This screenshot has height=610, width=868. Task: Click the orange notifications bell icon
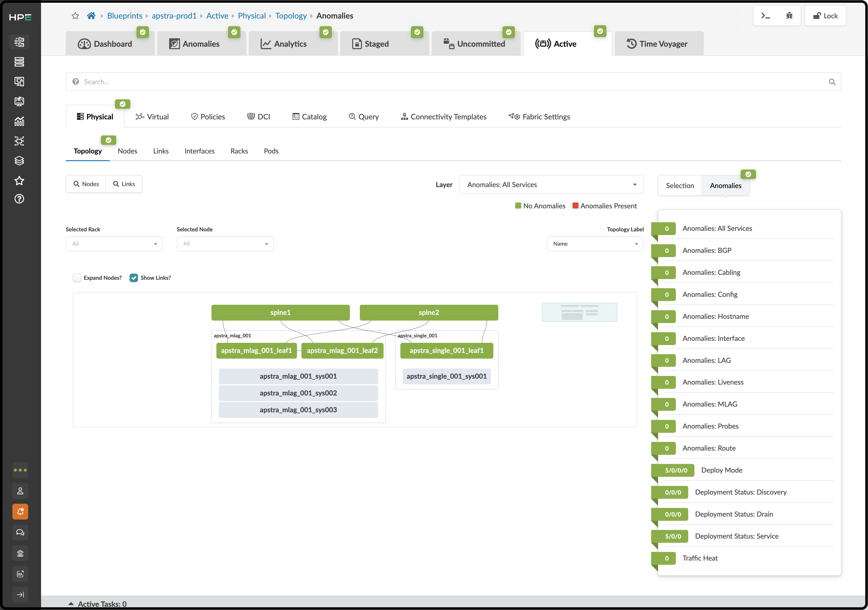pos(21,512)
